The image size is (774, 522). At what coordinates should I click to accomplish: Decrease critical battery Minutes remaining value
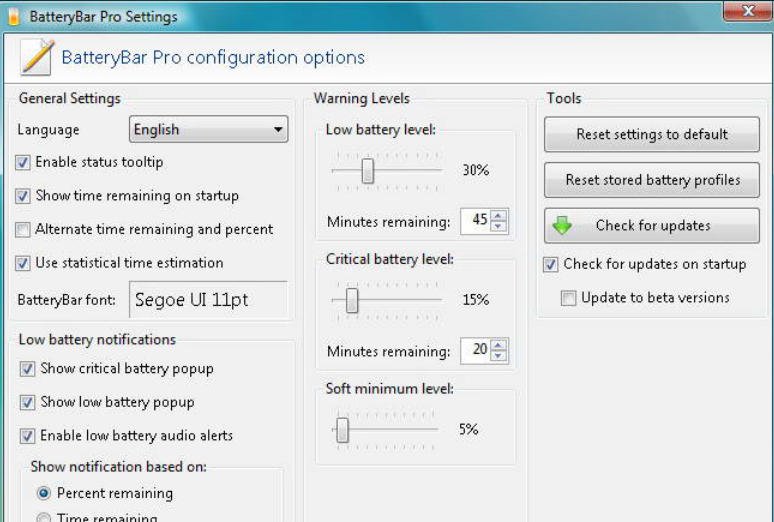point(499,356)
